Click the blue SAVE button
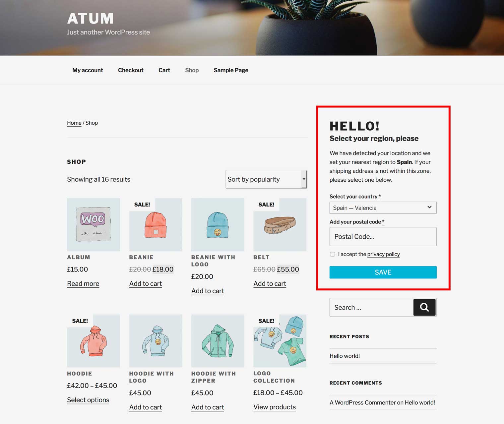 [x=383, y=272]
